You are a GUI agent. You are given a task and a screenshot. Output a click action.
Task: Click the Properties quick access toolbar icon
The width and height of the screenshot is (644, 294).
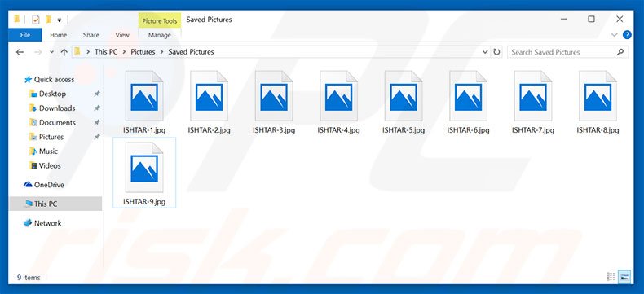tap(36, 20)
